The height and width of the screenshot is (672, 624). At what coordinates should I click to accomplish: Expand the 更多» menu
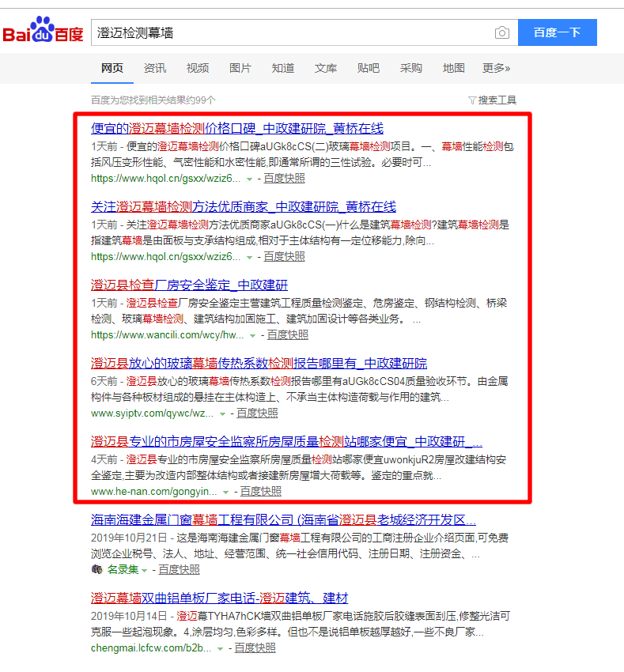click(x=496, y=68)
